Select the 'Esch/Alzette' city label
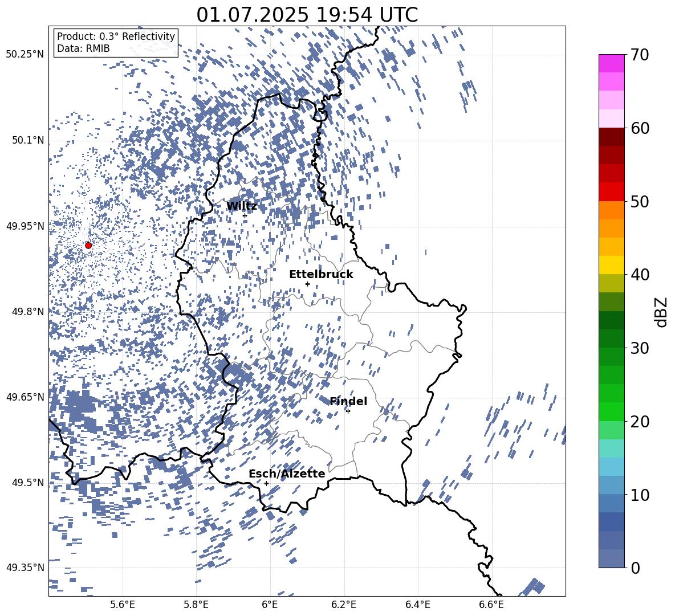Viewport: 675px width, 616px height. pyautogui.click(x=287, y=474)
